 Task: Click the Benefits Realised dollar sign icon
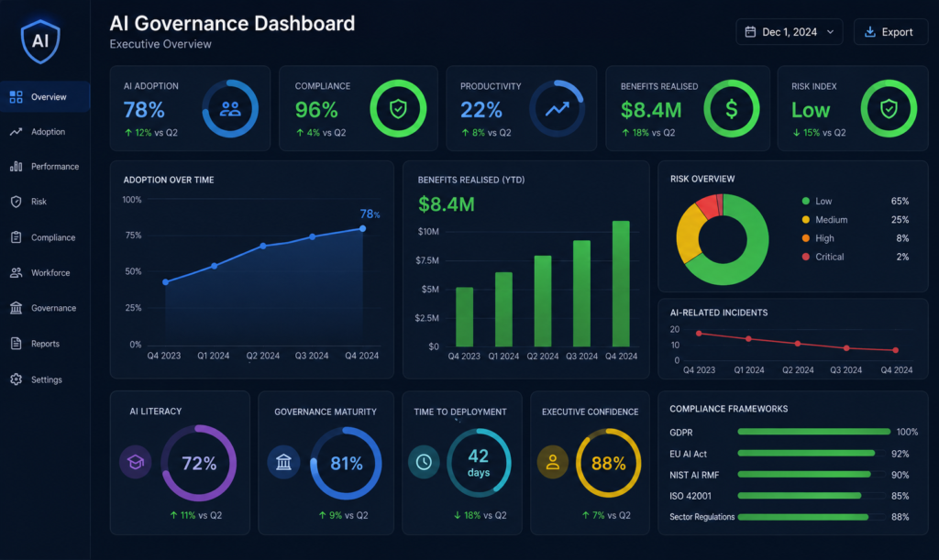[x=731, y=109]
